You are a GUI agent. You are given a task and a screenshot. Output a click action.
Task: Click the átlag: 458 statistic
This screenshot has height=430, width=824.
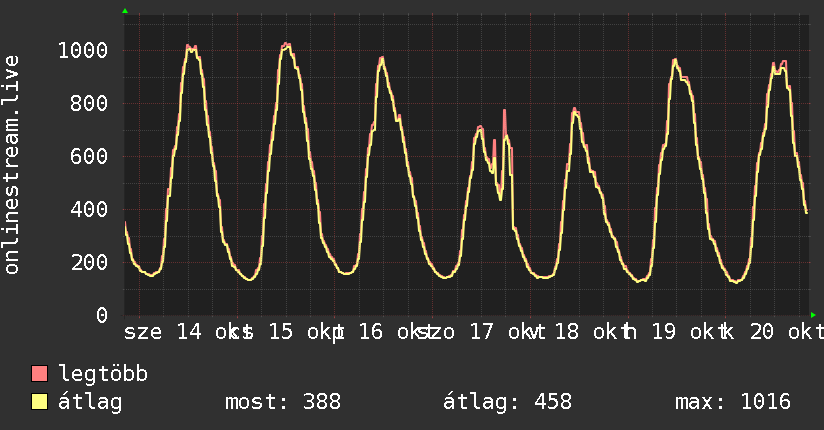click(x=507, y=402)
